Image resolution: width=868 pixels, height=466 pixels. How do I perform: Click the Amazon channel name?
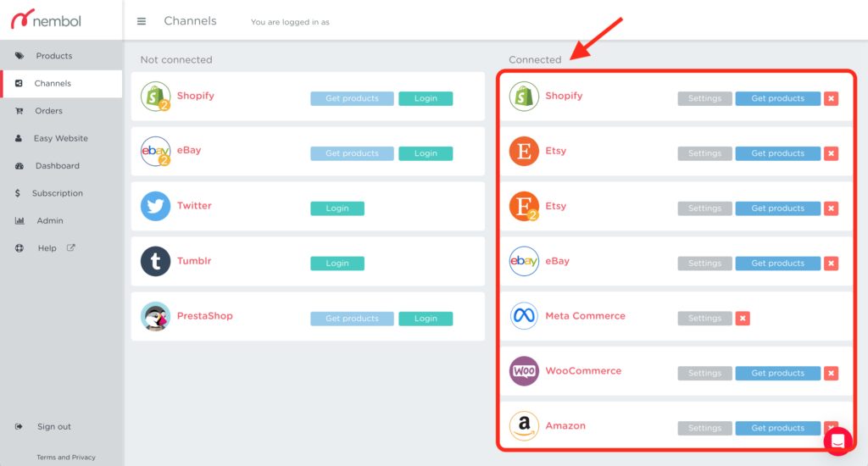(x=565, y=425)
